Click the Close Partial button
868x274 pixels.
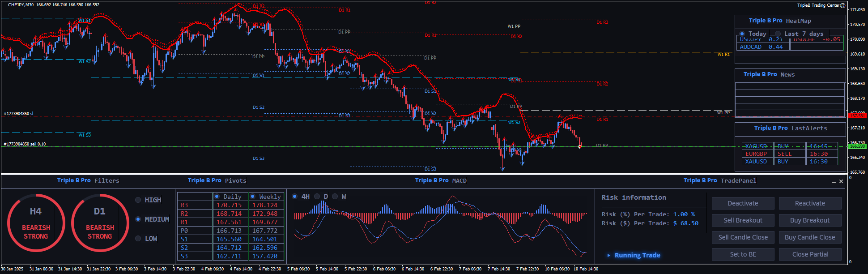pos(810,254)
